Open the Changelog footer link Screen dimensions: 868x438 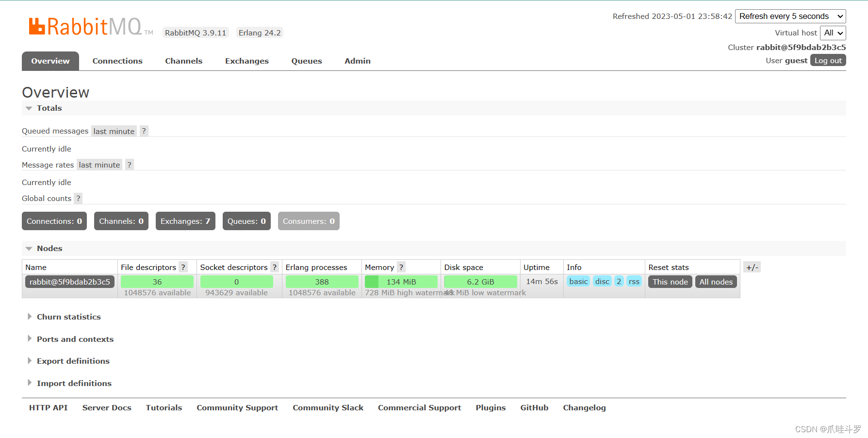click(584, 407)
